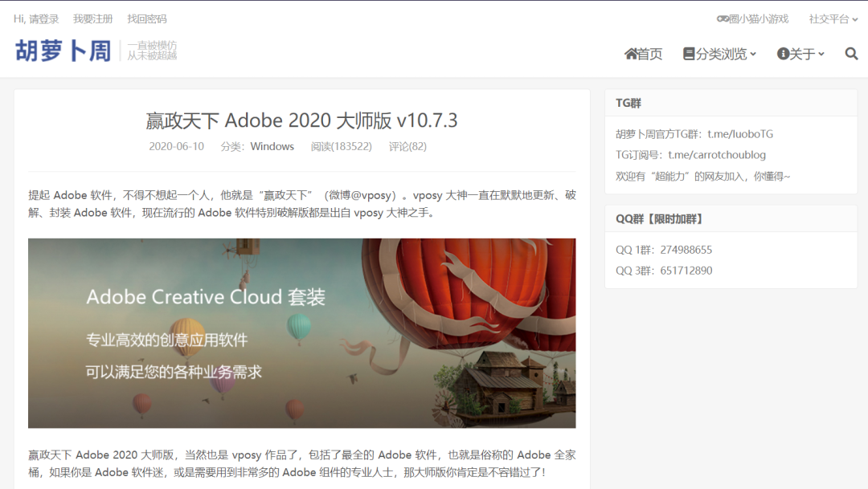This screenshot has height=489, width=868.
Task: Expand the 关于 menu chevron
Action: [821, 55]
